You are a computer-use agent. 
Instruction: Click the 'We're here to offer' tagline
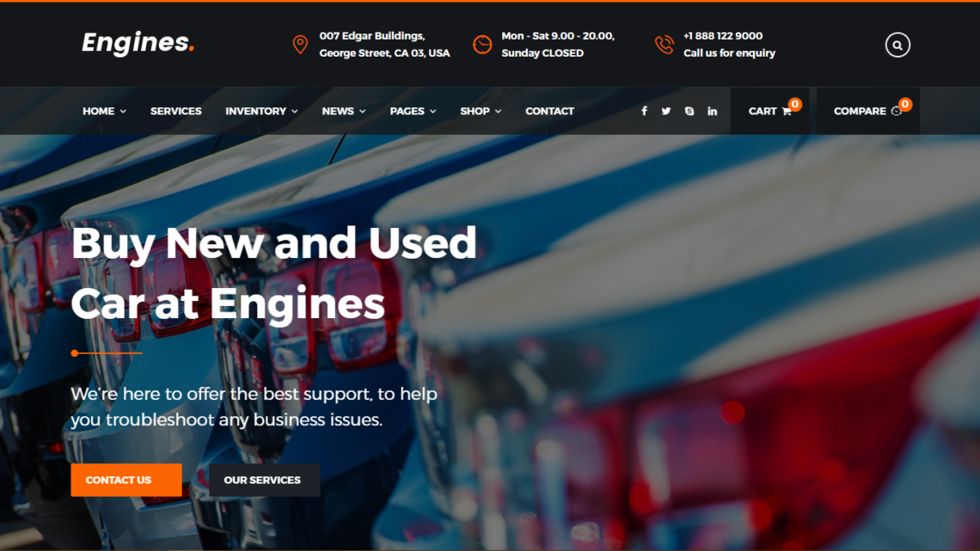tap(254, 407)
